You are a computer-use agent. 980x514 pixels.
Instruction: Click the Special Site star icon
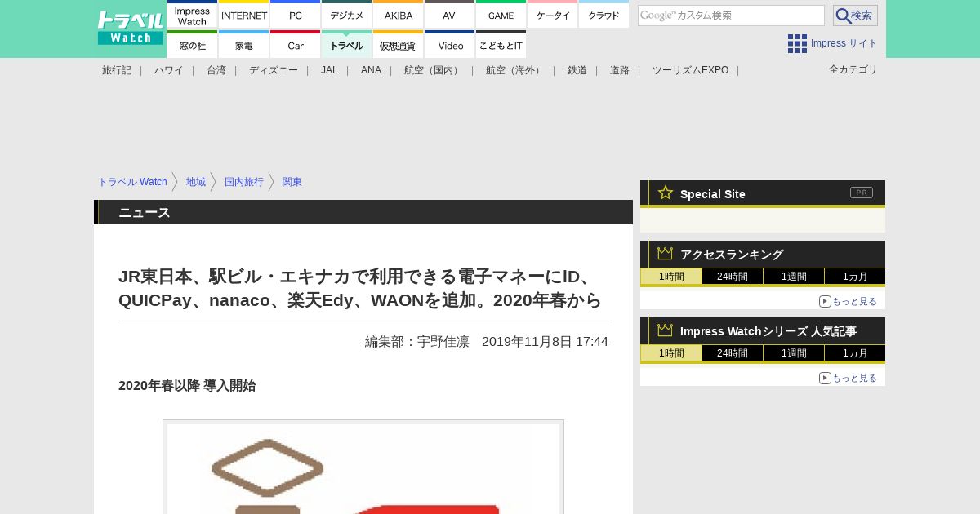click(x=666, y=193)
